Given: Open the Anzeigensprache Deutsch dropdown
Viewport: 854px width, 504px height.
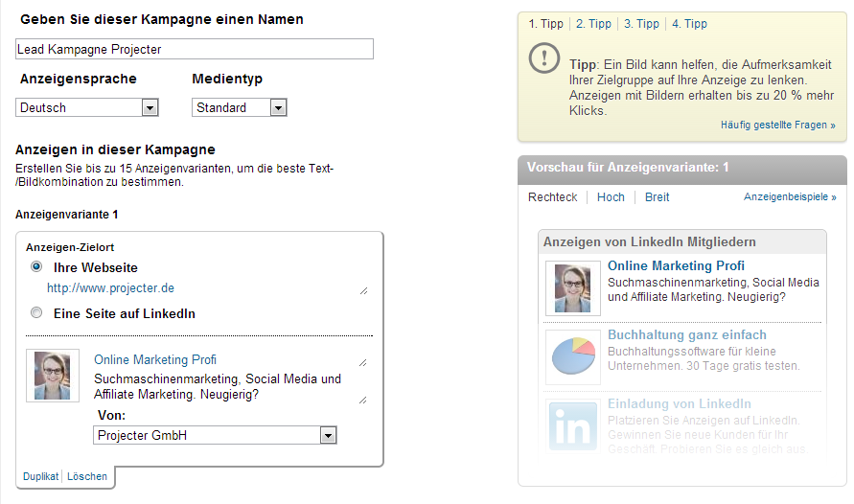Looking at the screenshot, I should coord(87,107).
